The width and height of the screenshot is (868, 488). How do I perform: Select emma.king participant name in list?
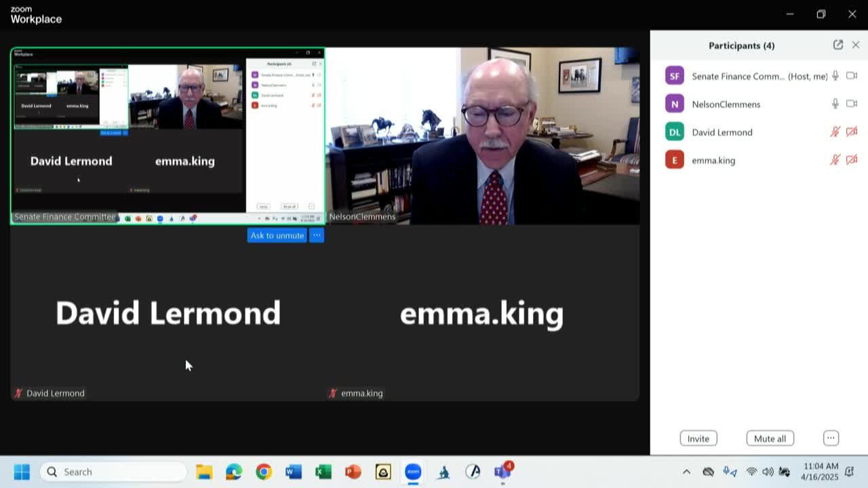point(713,161)
